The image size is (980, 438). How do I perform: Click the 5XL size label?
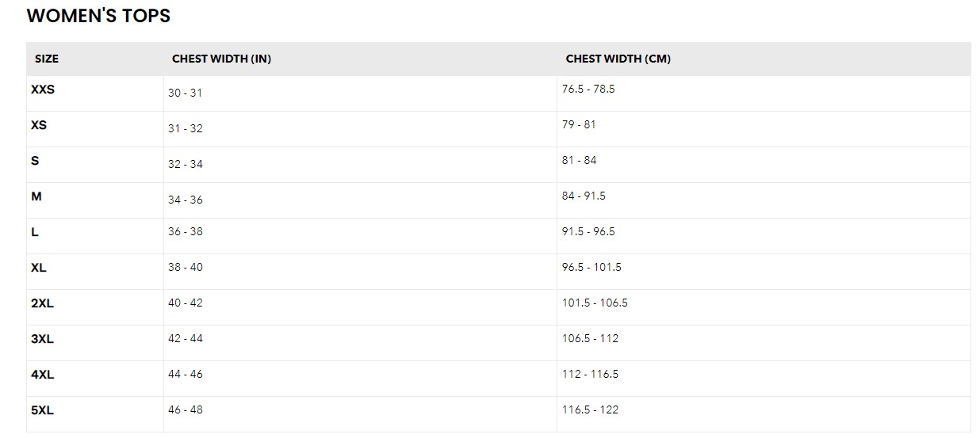tap(42, 410)
